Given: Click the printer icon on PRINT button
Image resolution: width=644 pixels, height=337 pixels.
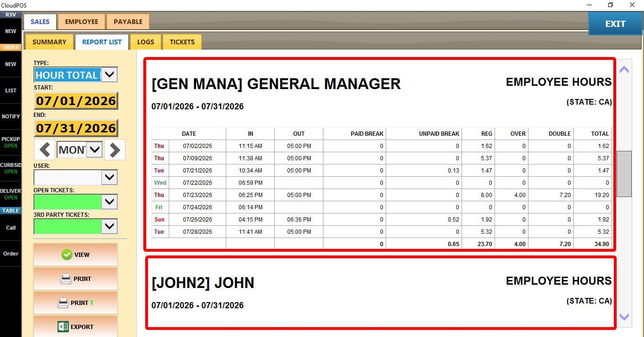Looking at the screenshot, I should click(x=66, y=279).
